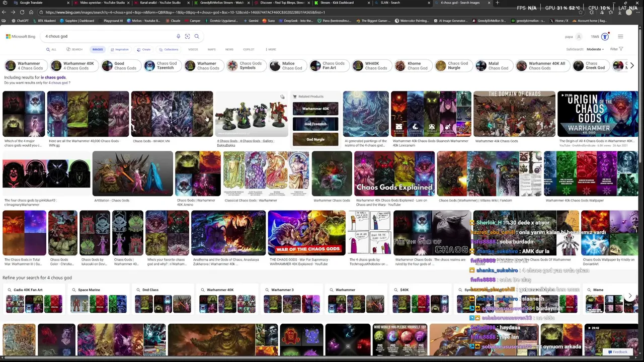Select Chaos God Nurgle chip
Image resolution: width=644 pixels, height=362 pixels.
[453, 66]
